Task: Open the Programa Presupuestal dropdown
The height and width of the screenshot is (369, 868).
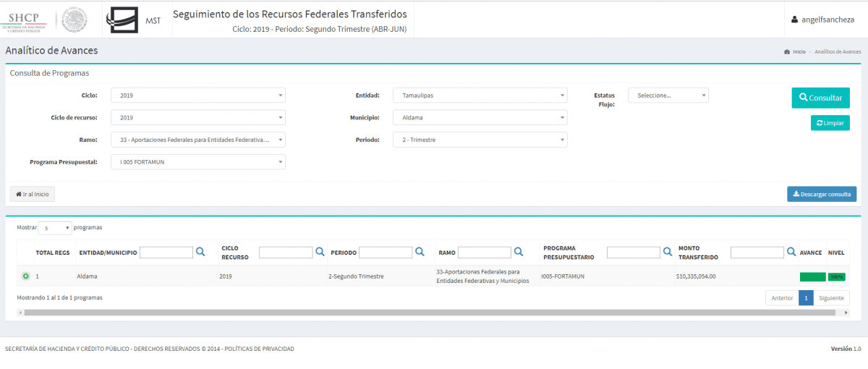Action: [x=197, y=162]
